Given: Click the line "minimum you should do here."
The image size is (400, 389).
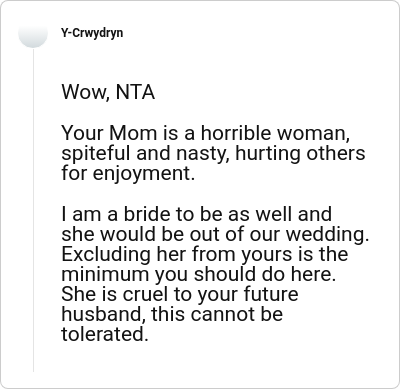Looking at the screenshot, I should coord(199,274).
